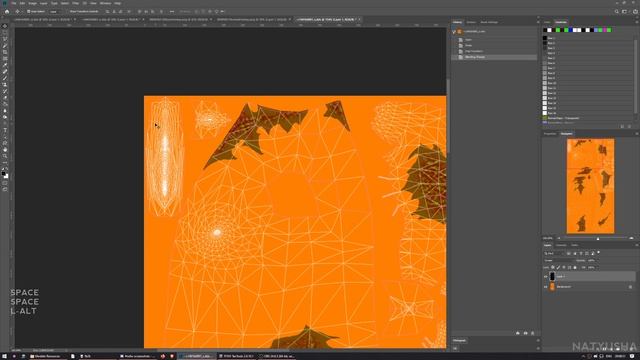
Task: Open History panel flyout menu
Action: 538,22
